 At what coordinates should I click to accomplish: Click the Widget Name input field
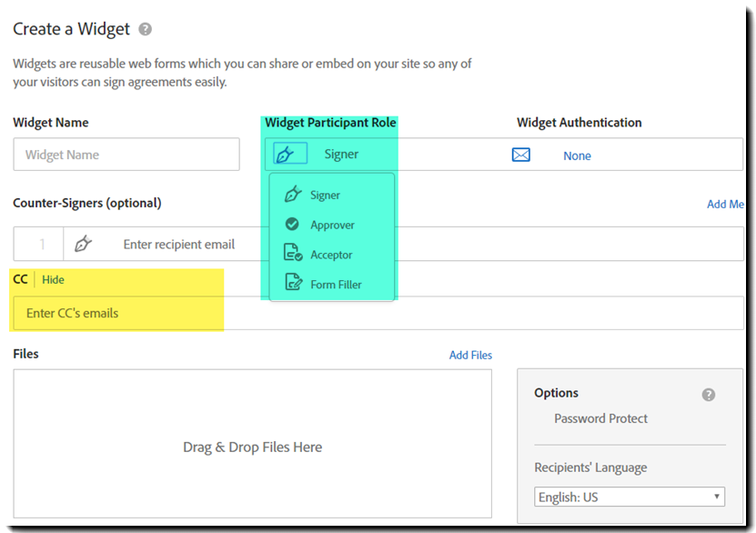(x=126, y=155)
